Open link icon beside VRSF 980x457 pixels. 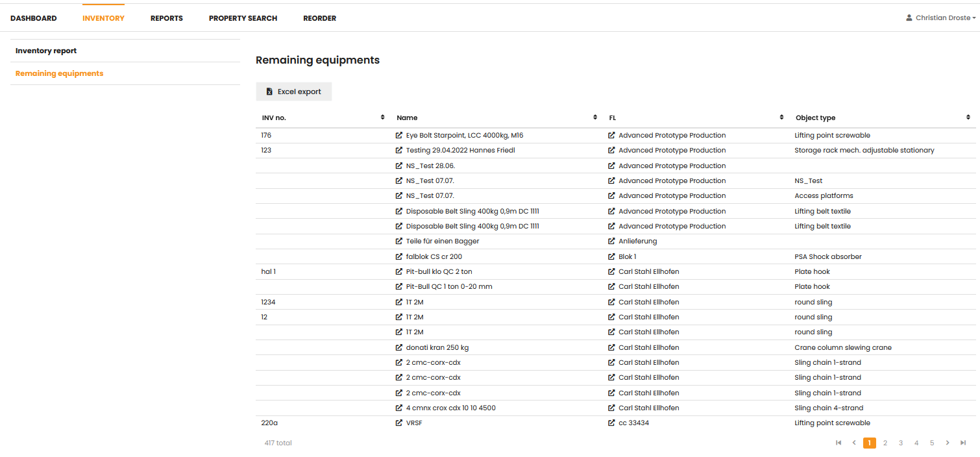(x=399, y=423)
